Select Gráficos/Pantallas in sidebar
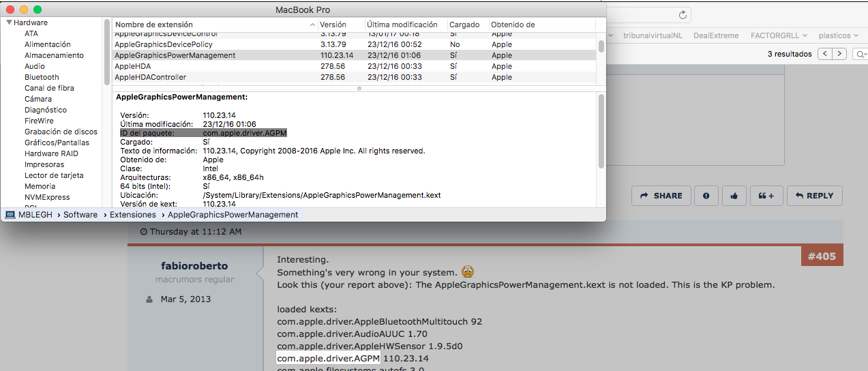The image size is (868, 371). pyautogui.click(x=57, y=143)
